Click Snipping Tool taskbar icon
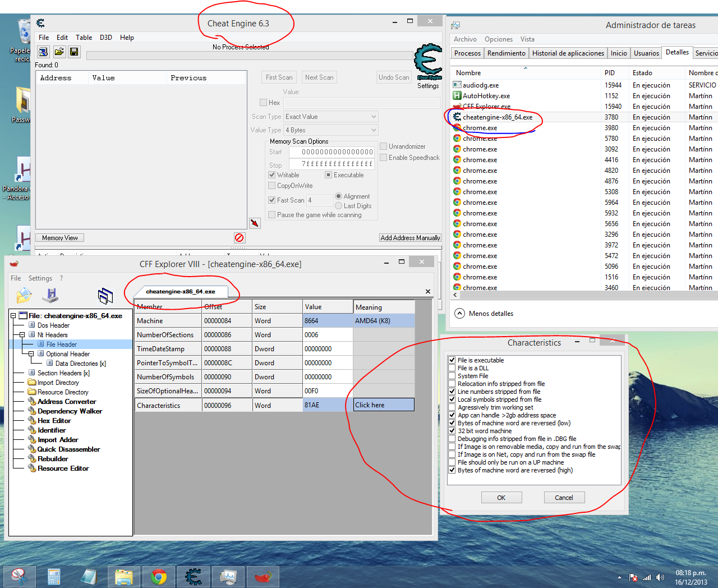 point(20,577)
